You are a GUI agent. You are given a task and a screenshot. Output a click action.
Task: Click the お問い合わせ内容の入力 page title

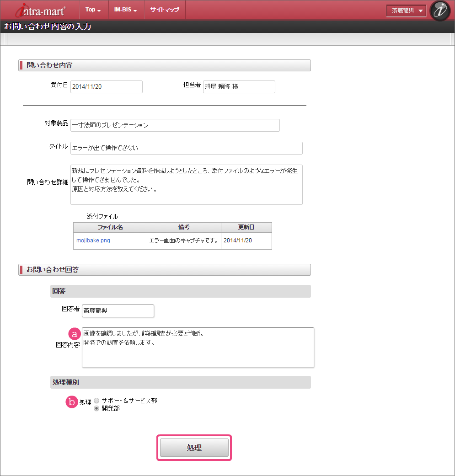(48, 27)
